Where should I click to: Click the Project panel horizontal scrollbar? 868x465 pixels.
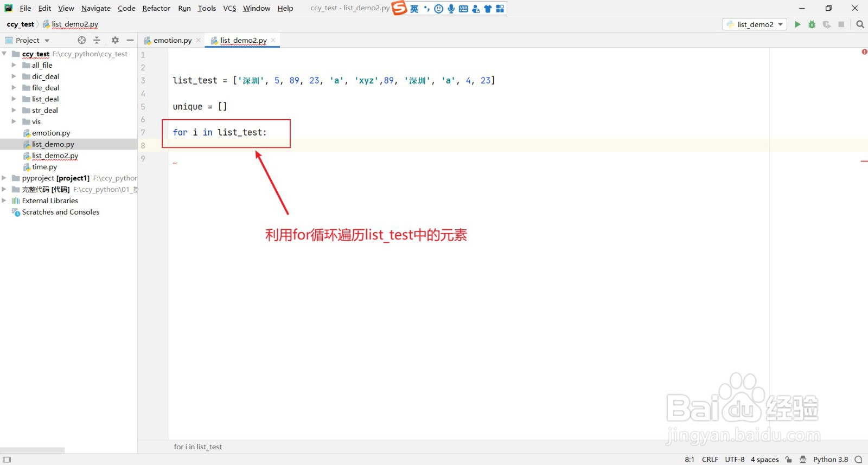(x=33, y=450)
